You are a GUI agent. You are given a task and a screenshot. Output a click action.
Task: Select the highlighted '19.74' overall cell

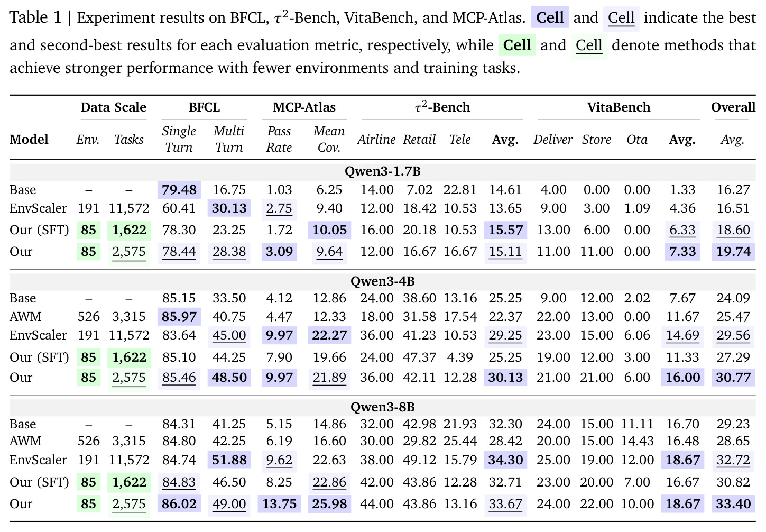coord(733,252)
